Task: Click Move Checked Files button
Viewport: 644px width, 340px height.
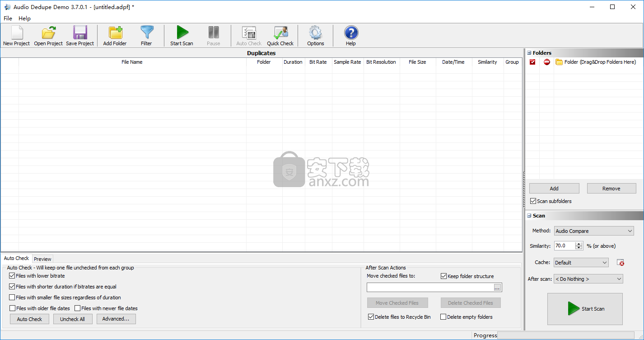Action: click(397, 303)
